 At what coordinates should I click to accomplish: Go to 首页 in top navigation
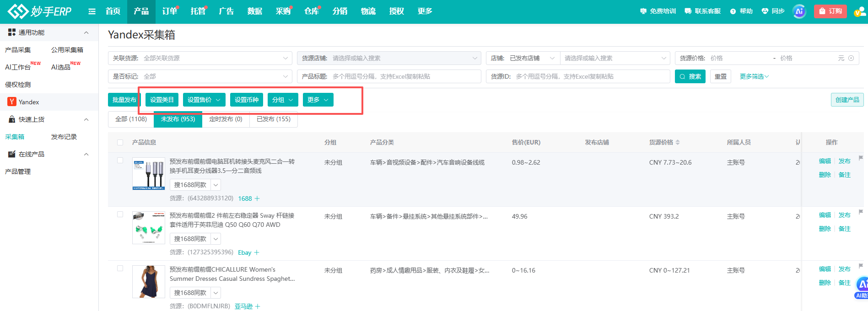pos(113,11)
